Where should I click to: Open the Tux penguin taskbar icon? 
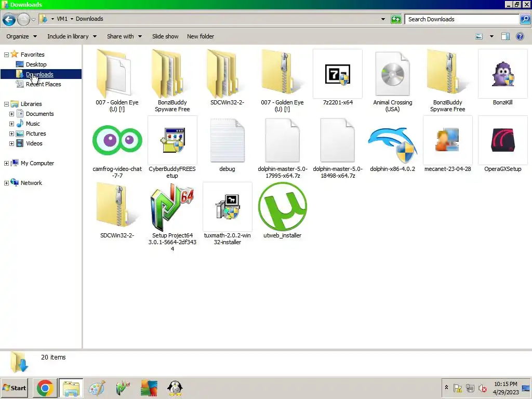click(175, 388)
